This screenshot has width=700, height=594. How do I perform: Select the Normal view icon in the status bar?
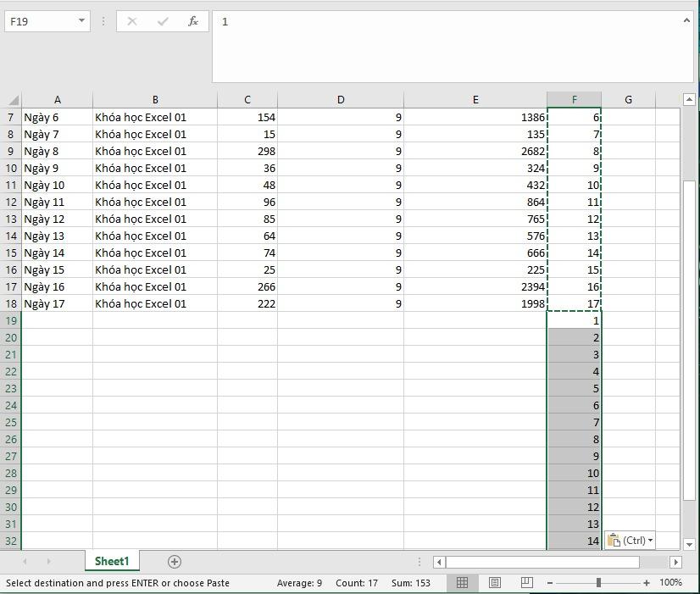462,583
